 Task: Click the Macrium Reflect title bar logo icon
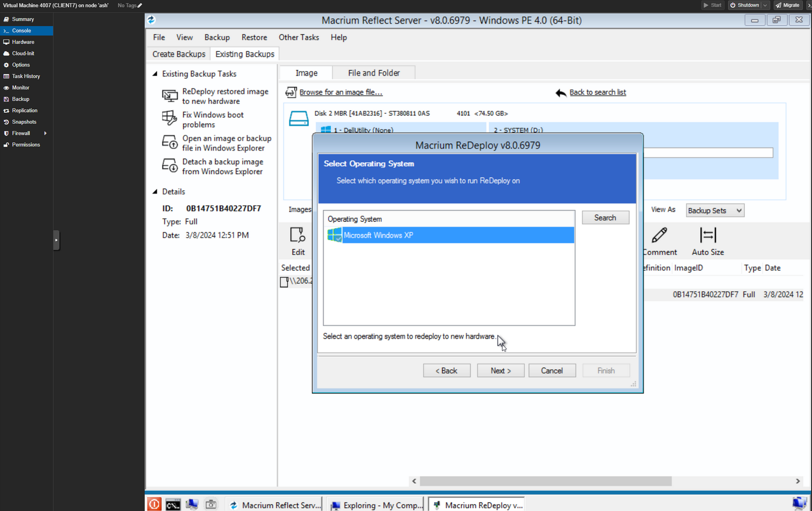[151, 20]
